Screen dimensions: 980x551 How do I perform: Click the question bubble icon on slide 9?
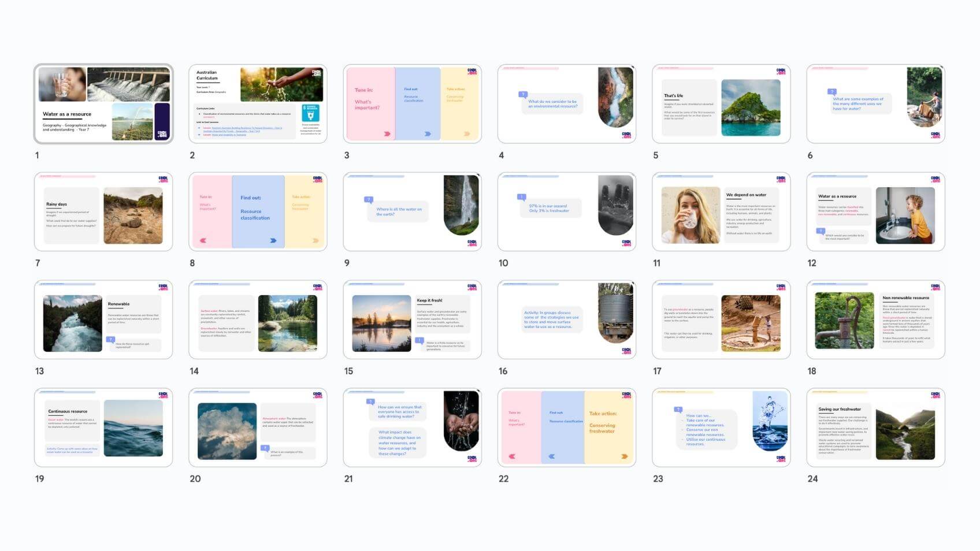[368, 200]
